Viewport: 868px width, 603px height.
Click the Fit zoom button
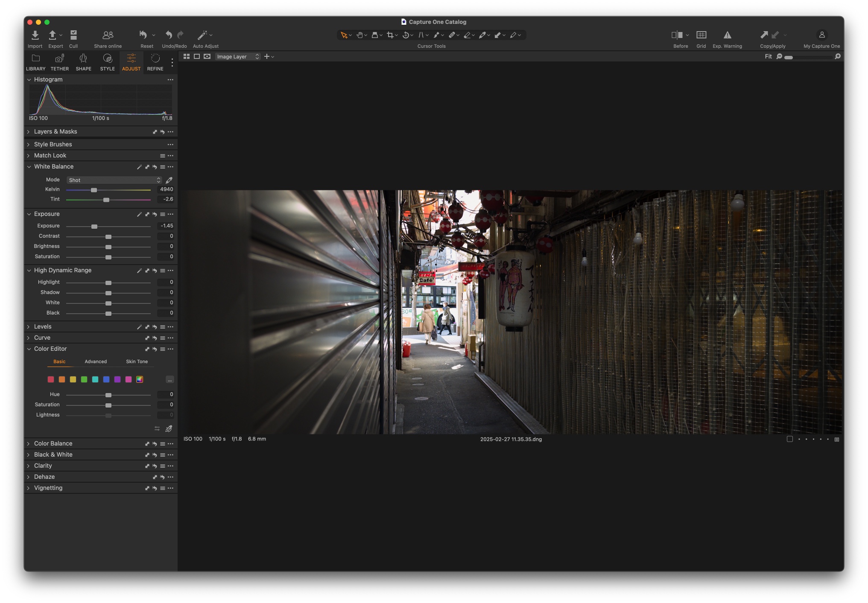768,56
